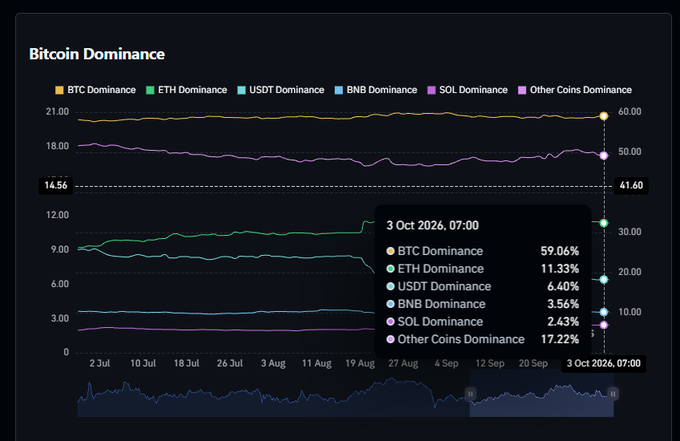
Task: Click the 41.60 right axis crosshair label
Action: (631, 186)
